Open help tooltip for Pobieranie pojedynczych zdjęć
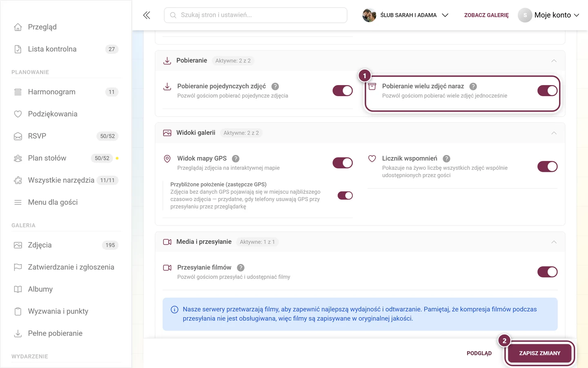The width and height of the screenshot is (588, 368). (x=275, y=86)
